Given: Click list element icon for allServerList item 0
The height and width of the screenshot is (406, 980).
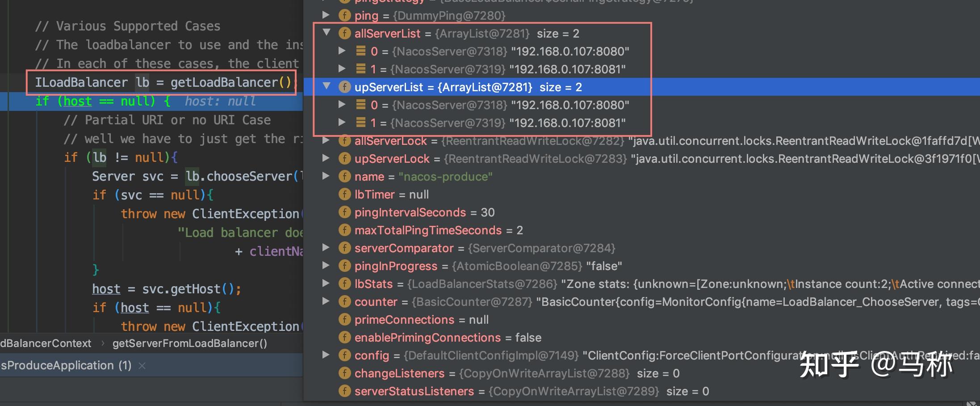Looking at the screenshot, I should point(361,51).
